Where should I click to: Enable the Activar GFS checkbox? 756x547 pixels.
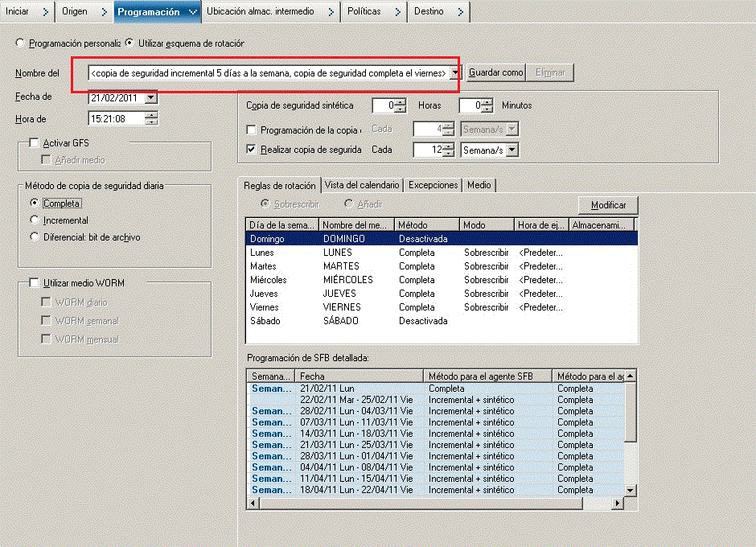(34, 143)
